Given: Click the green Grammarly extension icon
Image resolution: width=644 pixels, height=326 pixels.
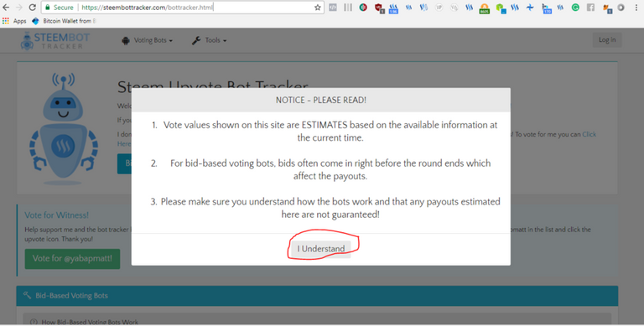Looking at the screenshot, I should point(575,8).
